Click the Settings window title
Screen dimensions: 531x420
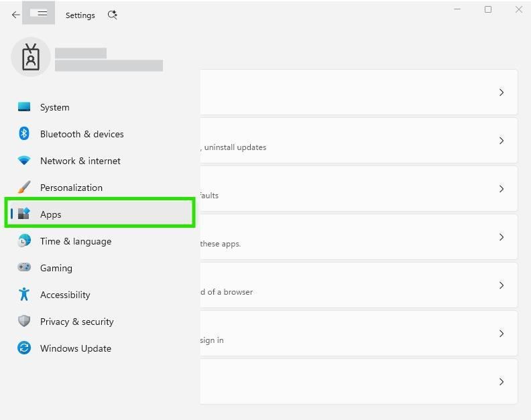tap(80, 15)
